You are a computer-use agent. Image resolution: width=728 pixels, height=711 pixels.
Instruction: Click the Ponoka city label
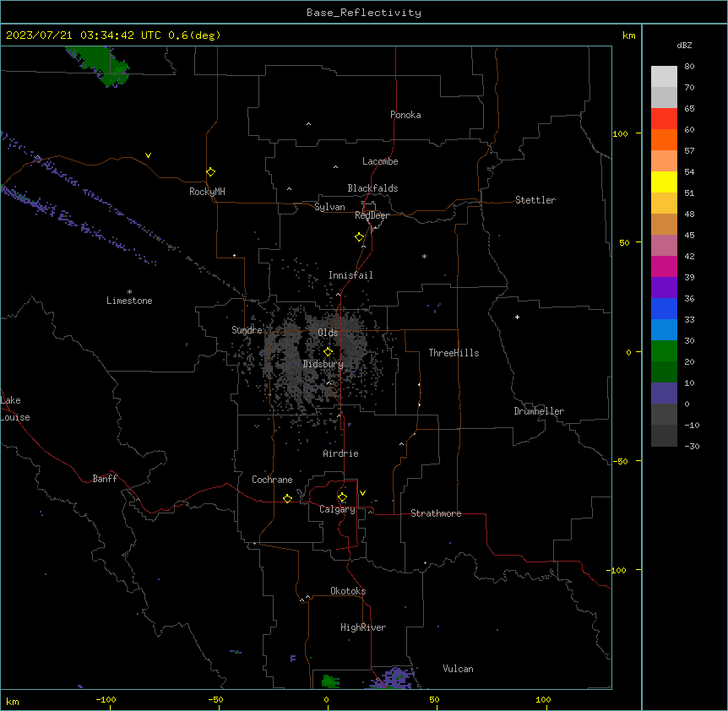pyautogui.click(x=405, y=115)
